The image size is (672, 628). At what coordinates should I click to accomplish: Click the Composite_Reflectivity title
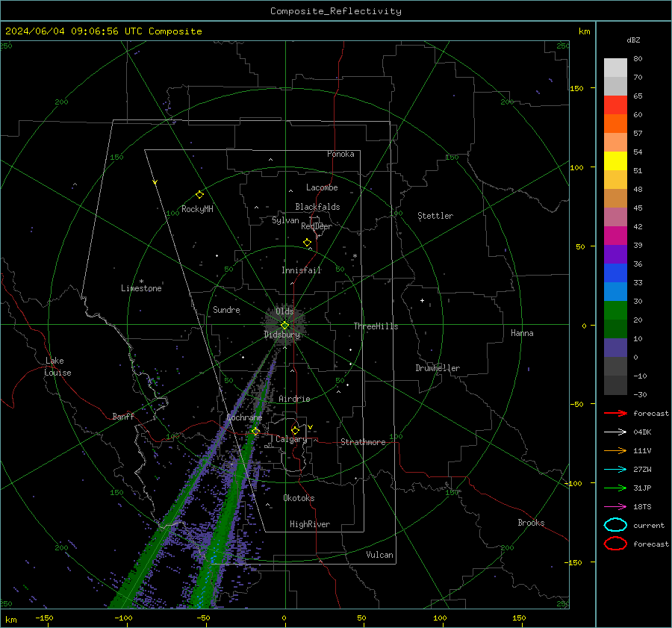tap(335, 11)
